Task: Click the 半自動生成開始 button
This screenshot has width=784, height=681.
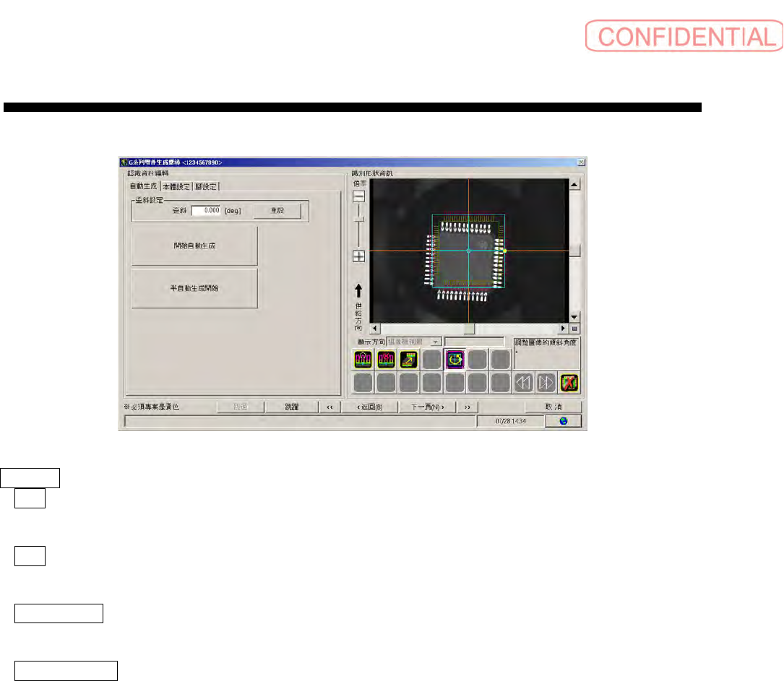Action: (x=194, y=288)
